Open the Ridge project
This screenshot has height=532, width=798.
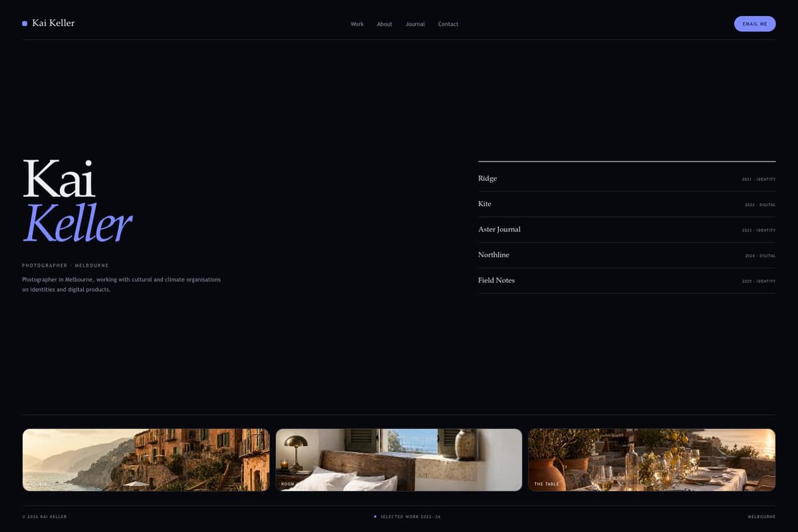(x=626, y=179)
